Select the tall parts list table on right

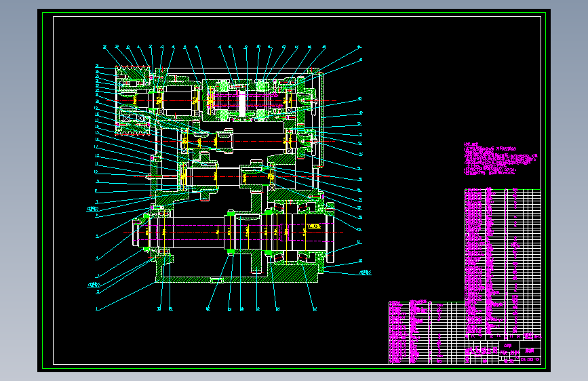click(x=503, y=265)
